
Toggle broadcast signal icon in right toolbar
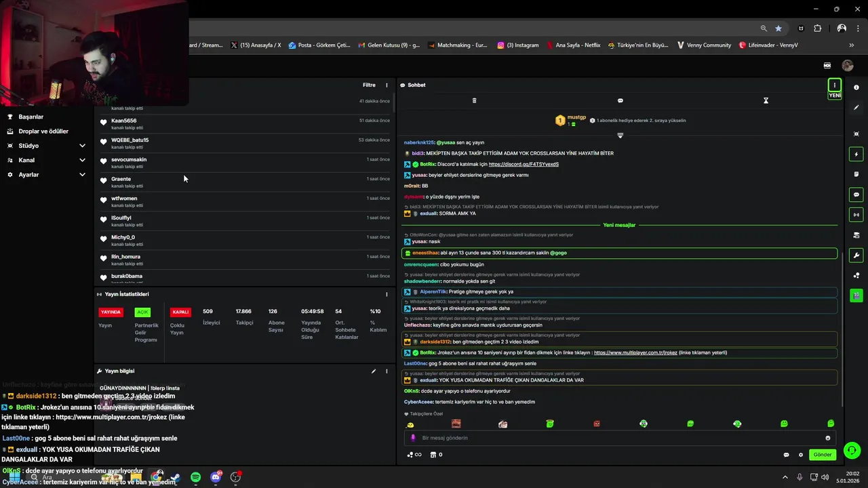[856, 215]
